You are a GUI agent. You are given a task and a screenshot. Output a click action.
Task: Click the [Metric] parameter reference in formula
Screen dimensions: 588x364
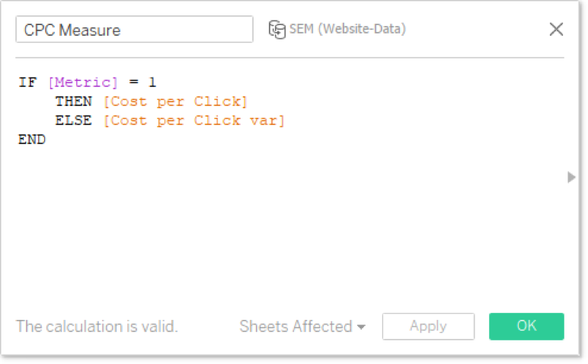[x=83, y=82]
